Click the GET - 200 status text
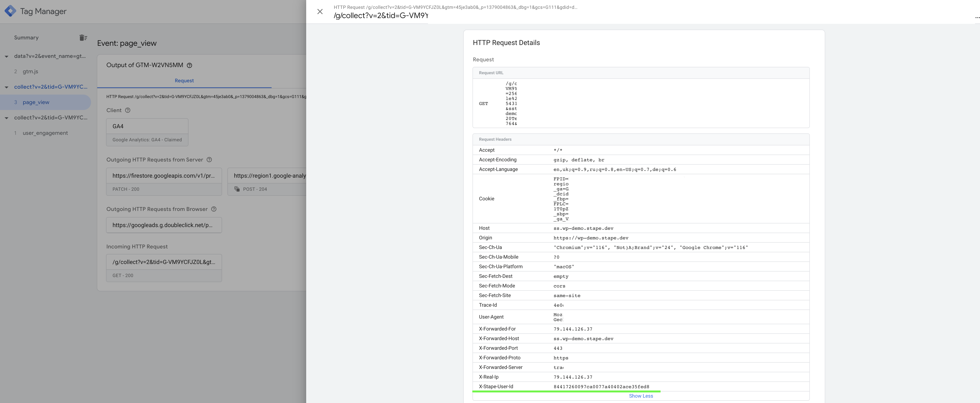Viewport: 980px width, 403px height. [x=123, y=275]
